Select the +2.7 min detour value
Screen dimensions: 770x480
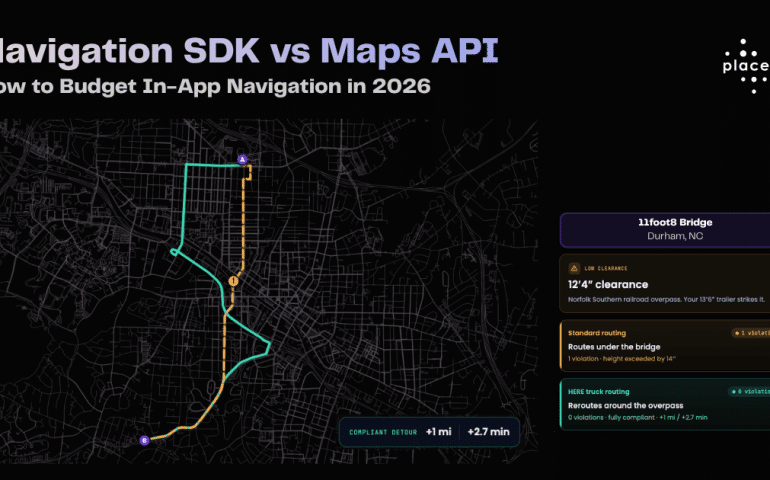point(489,432)
